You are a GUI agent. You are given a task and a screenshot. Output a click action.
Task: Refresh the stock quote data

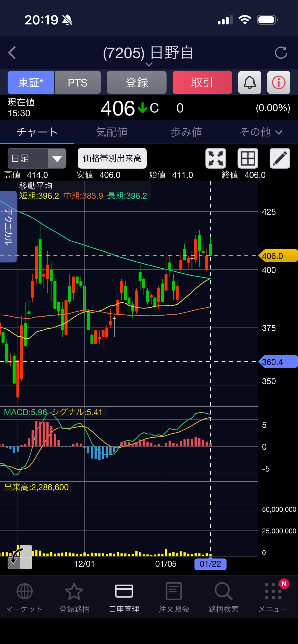coord(281,53)
